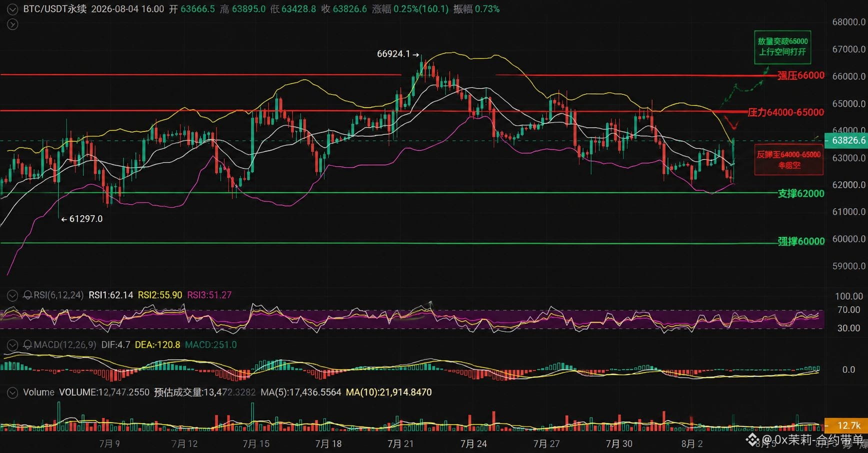Click the 7月 21 date on time axis
This screenshot has width=868, height=453.
[x=400, y=444]
